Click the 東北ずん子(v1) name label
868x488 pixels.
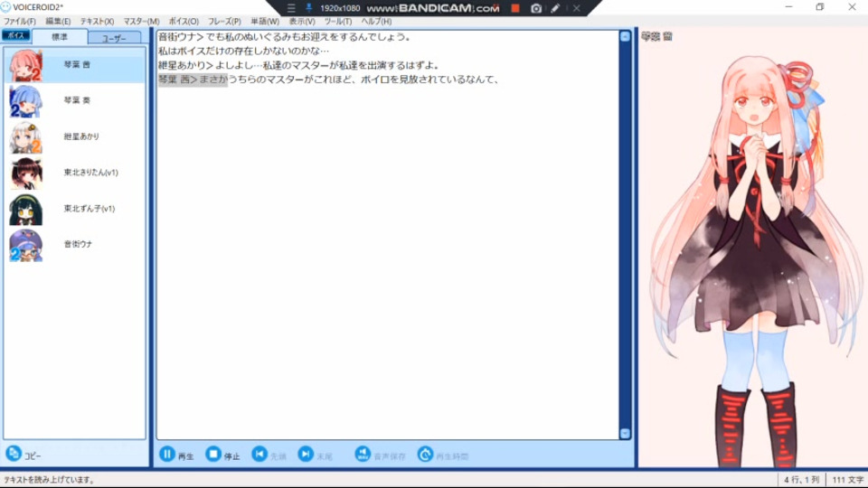[x=90, y=209]
